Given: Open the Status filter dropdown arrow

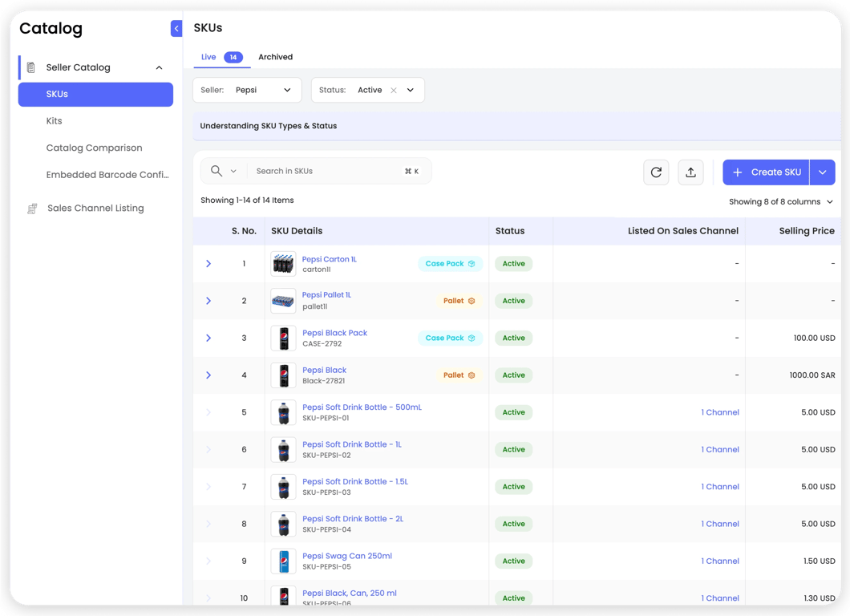Looking at the screenshot, I should (411, 90).
